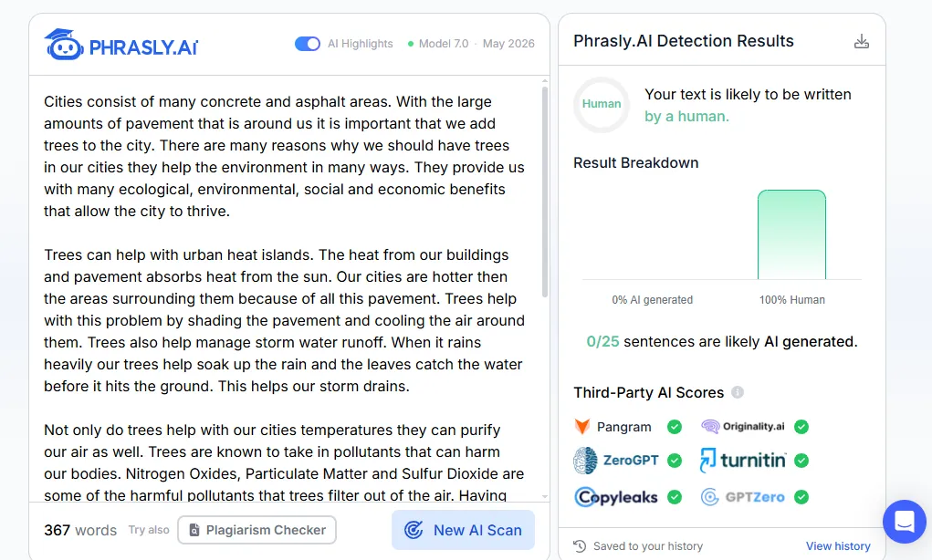The height and width of the screenshot is (560, 932).
Task: Start a New AI Scan
Action: pos(463,530)
